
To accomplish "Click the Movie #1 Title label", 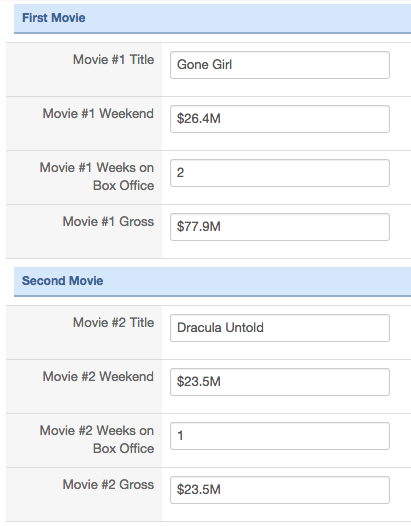I will 113,60.
